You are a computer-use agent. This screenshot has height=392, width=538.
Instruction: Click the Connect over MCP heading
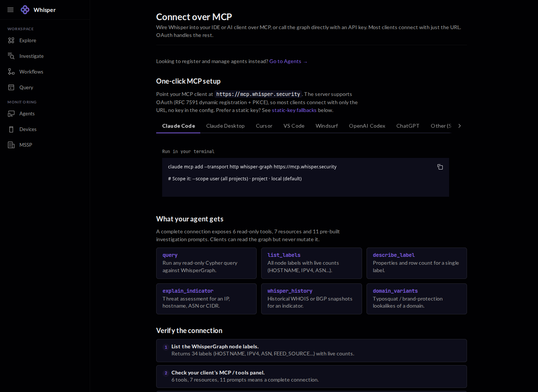pyautogui.click(x=194, y=17)
